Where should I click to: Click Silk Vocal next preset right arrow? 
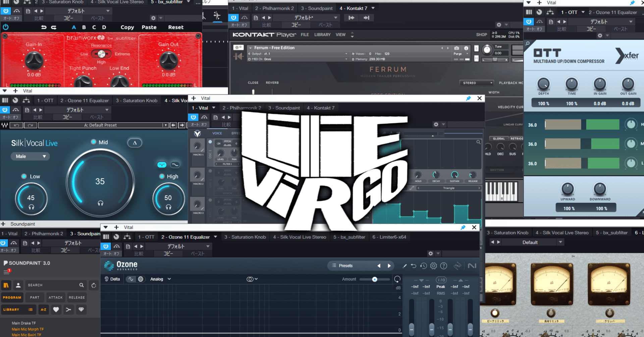click(x=182, y=125)
